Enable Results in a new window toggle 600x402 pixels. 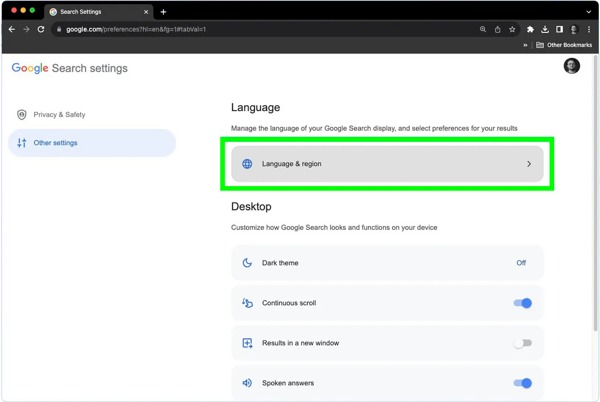(522, 343)
